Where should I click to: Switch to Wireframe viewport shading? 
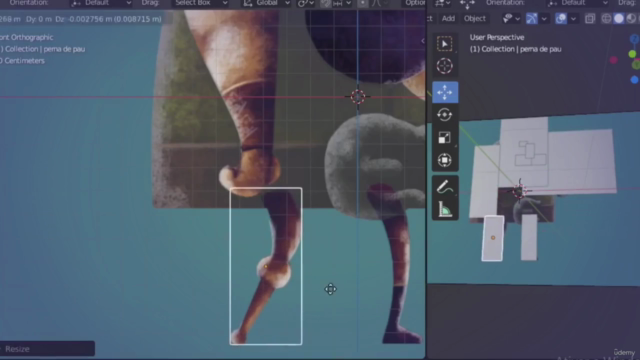(606, 19)
